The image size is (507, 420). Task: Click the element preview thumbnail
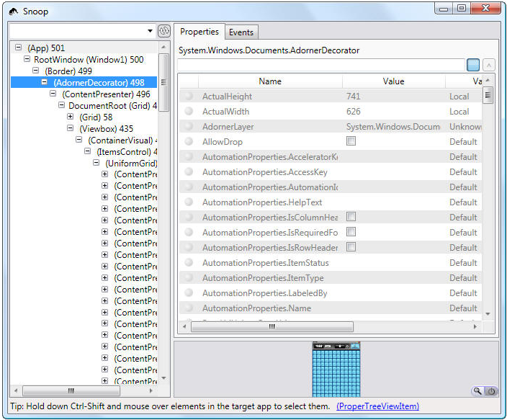tap(336, 370)
